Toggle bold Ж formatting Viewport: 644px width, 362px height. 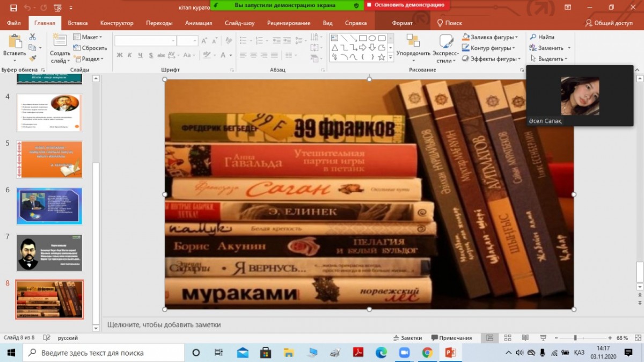120,55
